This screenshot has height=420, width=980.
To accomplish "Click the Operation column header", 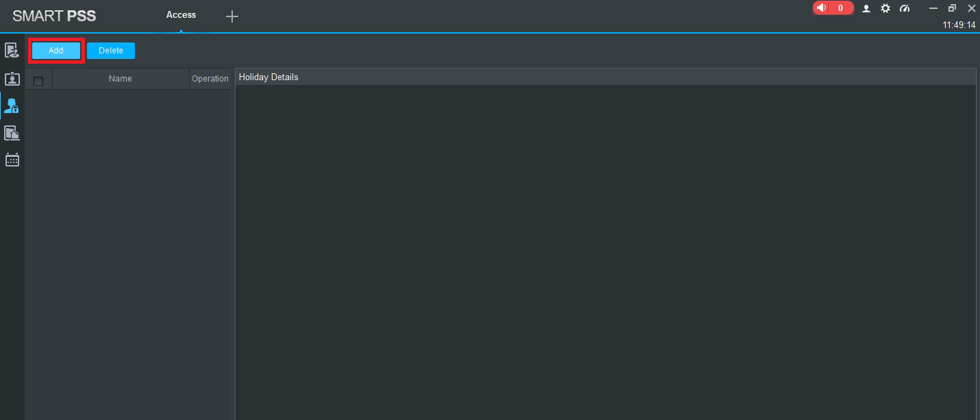I will 210,79.
